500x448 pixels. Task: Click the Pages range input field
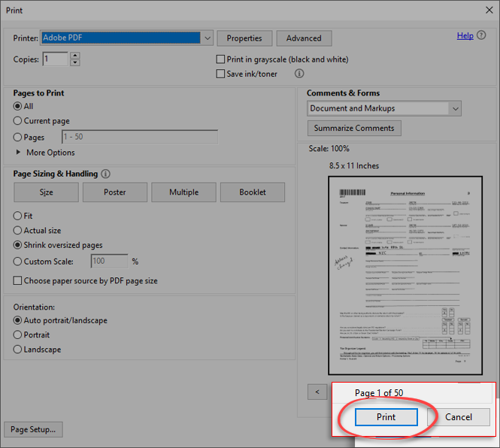pyautogui.click(x=139, y=138)
